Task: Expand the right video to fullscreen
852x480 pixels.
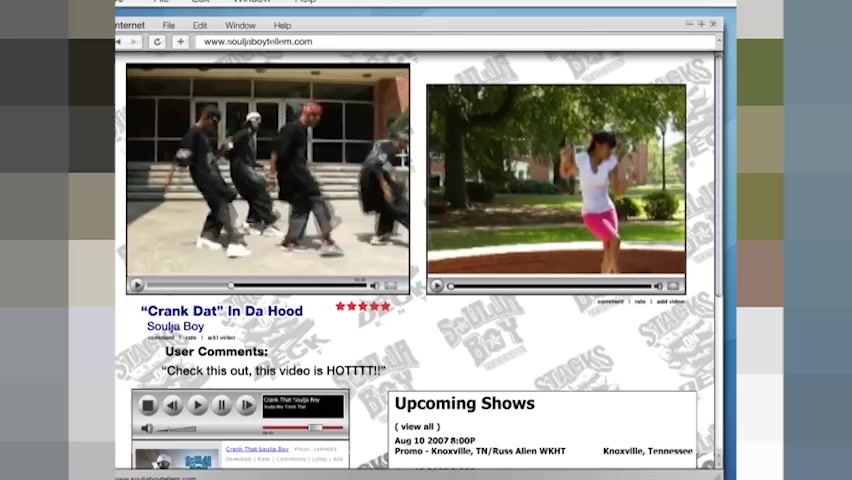Action: click(x=673, y=286)
